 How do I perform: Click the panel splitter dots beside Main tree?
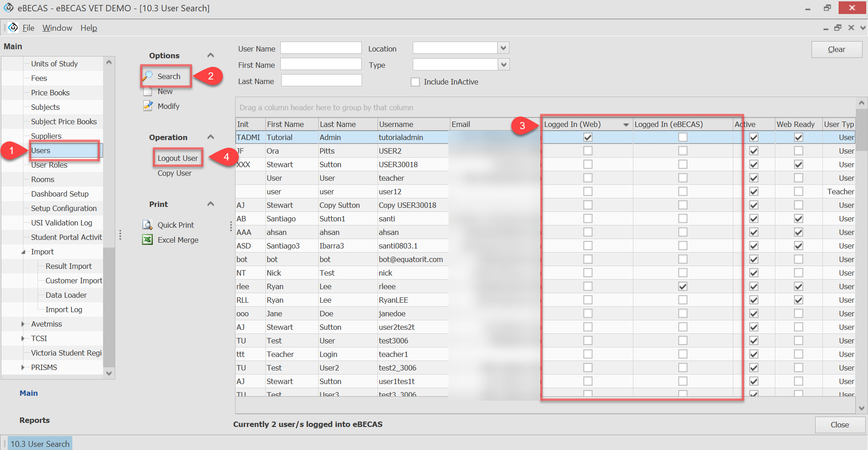tap(120, 235)
